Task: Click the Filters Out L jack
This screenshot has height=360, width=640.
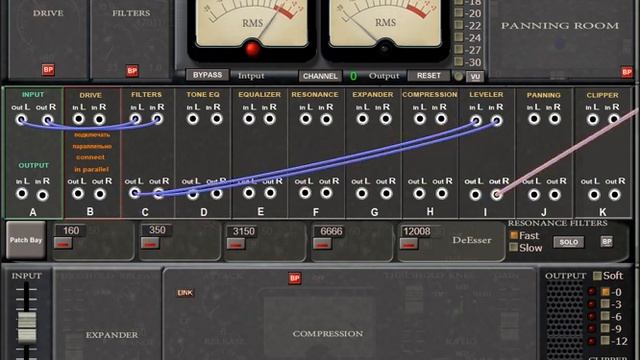Action: [x=135, y=193]
